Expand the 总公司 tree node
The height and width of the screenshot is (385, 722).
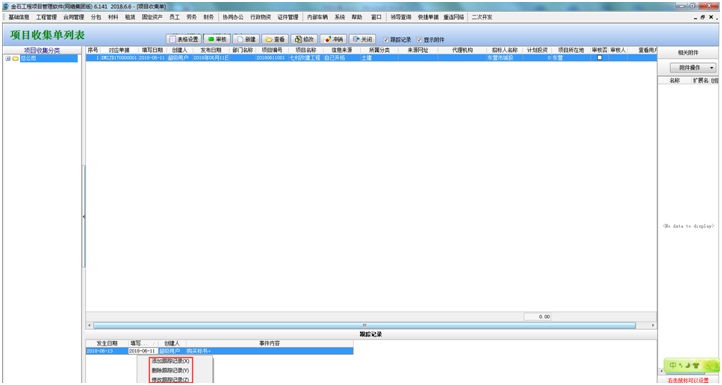pos(8,58)
